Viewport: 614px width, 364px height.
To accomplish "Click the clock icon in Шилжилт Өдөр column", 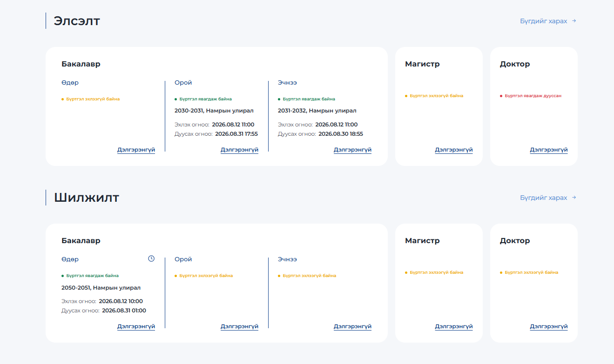I will click(151, 258).
